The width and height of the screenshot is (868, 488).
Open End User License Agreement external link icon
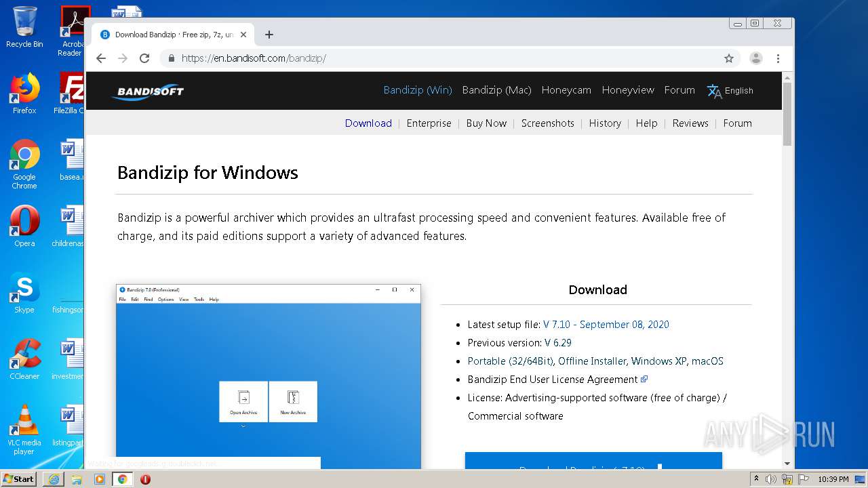(x=644, y=380)
